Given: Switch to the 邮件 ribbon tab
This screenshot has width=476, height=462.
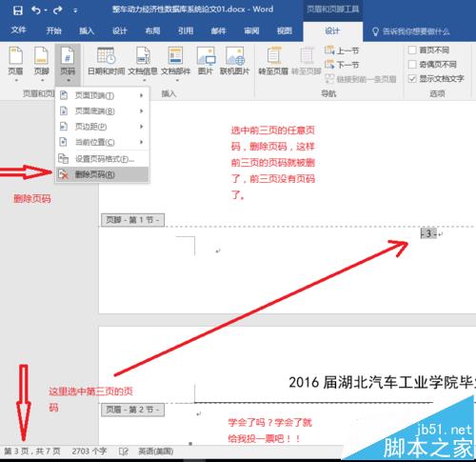Looking at the screenshot, I should click(219, 30).
